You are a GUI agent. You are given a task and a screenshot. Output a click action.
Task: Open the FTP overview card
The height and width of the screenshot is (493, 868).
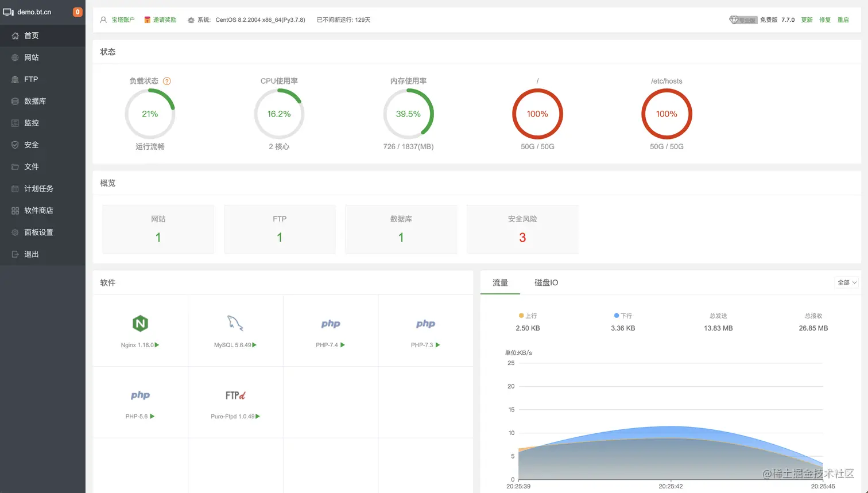(x=280, y=229)
